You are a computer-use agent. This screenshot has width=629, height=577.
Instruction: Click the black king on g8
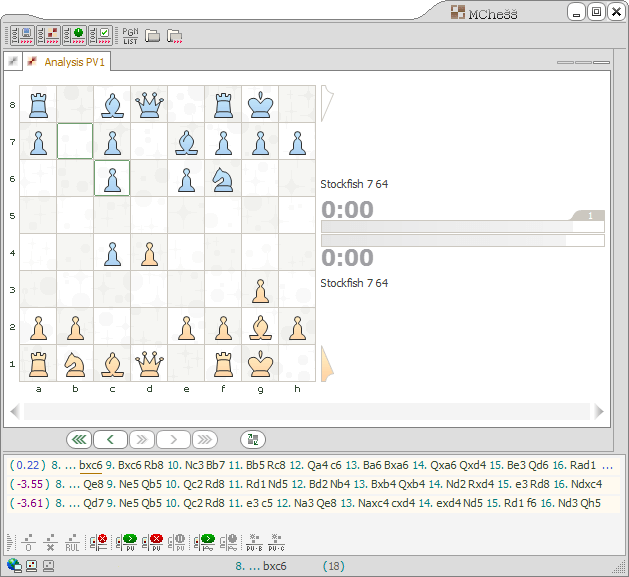coord(260,104)
